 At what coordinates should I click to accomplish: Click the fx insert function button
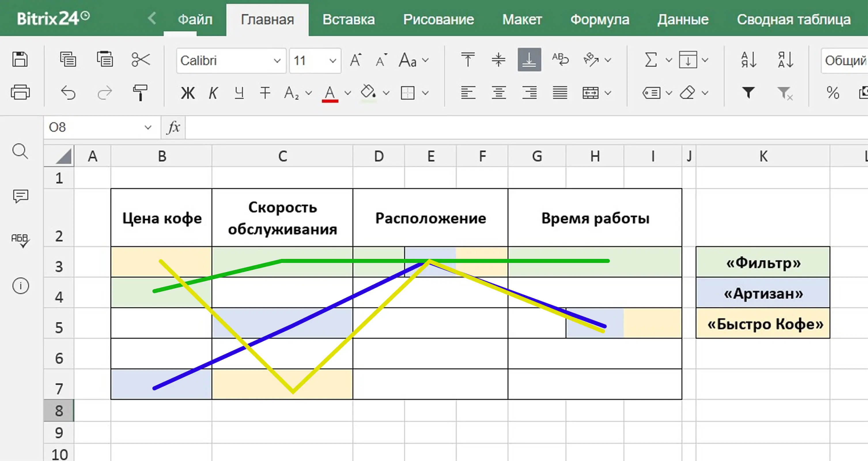173,127
